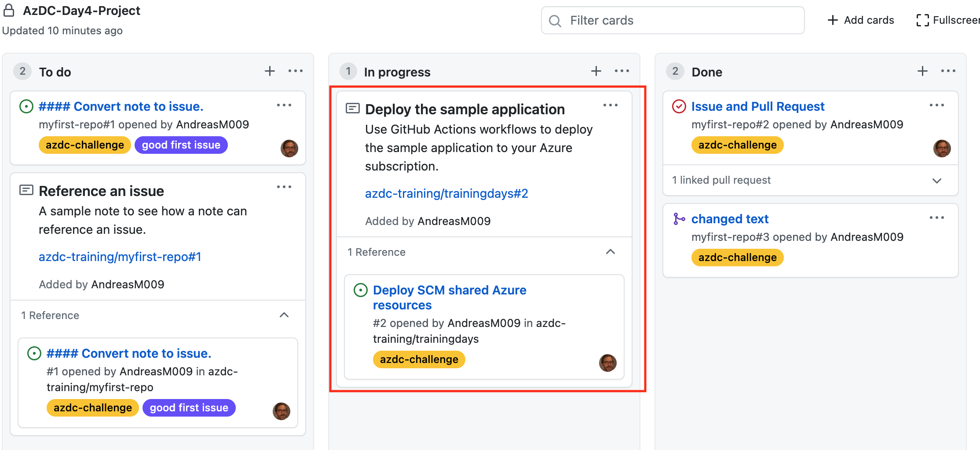The image size is (980, 450).
Task: Expand the 1 linked pull request section
Action: pos(937,180)
